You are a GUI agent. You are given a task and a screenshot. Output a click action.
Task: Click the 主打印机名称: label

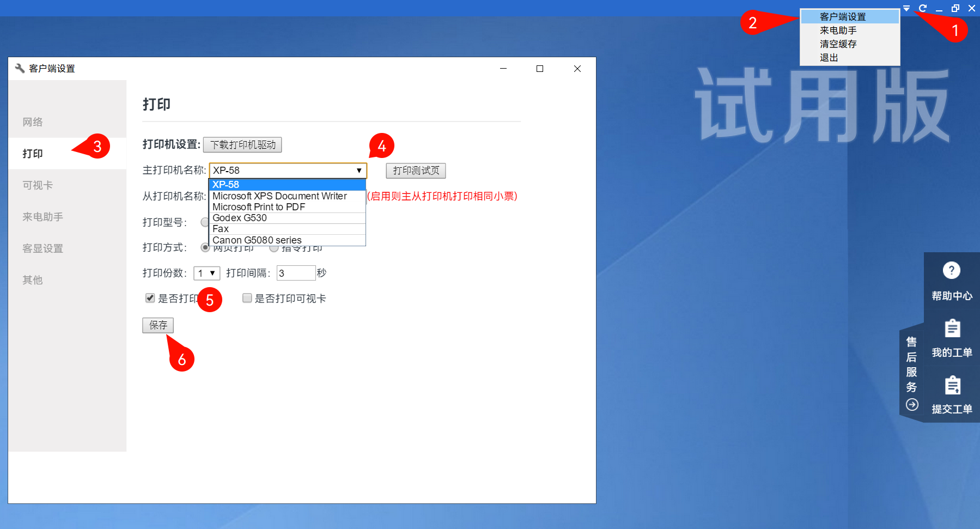tap(174, 170)
